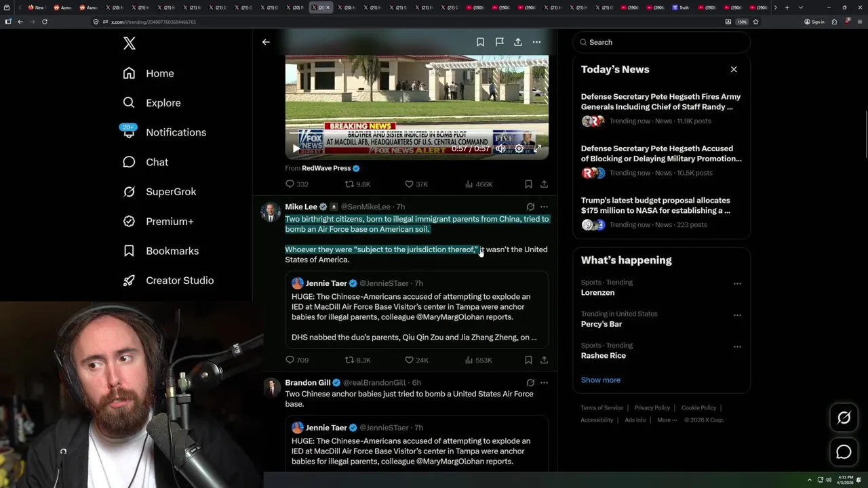Open Chat in the sidebar
Image resolution: width=868 pixels, height=488 pixels.
pyautogui.click(x=146, y=162)
